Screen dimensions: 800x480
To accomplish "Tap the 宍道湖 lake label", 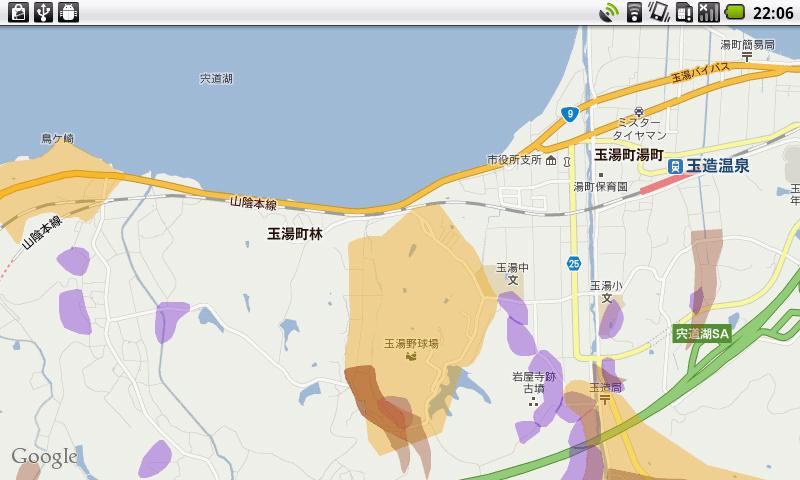I will [x=216, y=79].
